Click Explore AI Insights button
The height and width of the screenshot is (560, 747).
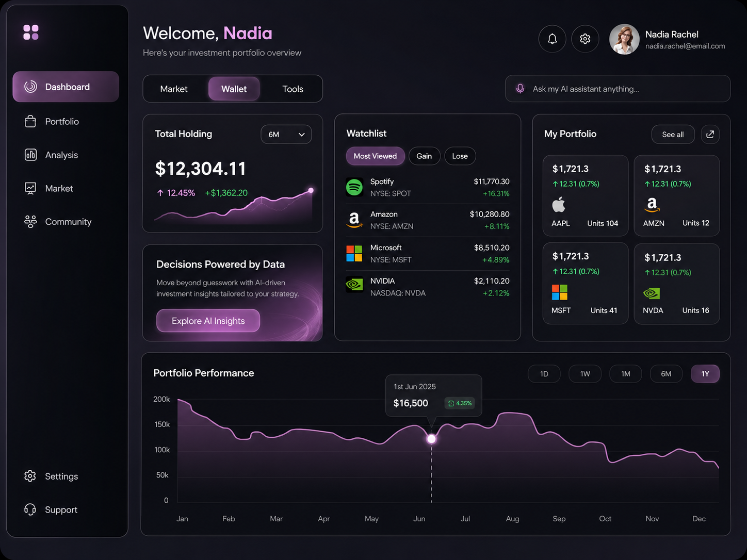[208, 321]
